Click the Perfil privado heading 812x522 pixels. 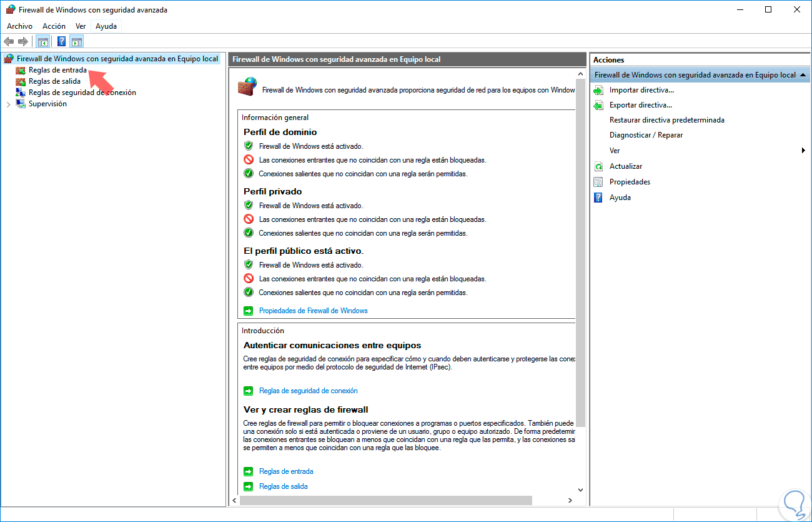coord(273,192)
